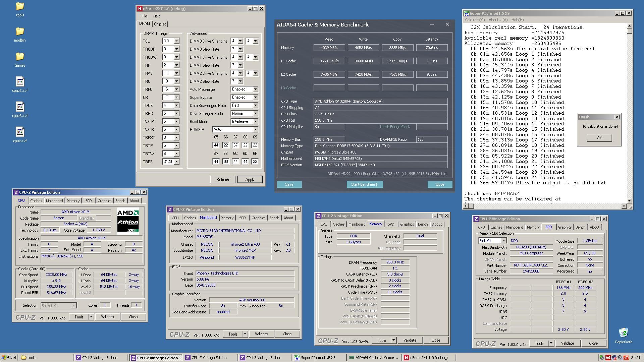Open the Data Scavenged Rate dropdown
The image size is (644, 362).
(255, 105)
